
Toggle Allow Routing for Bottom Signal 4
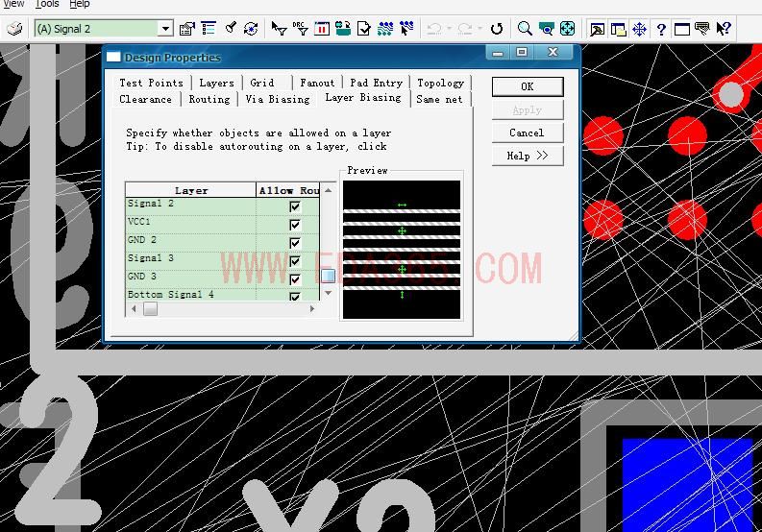point(294,296)
